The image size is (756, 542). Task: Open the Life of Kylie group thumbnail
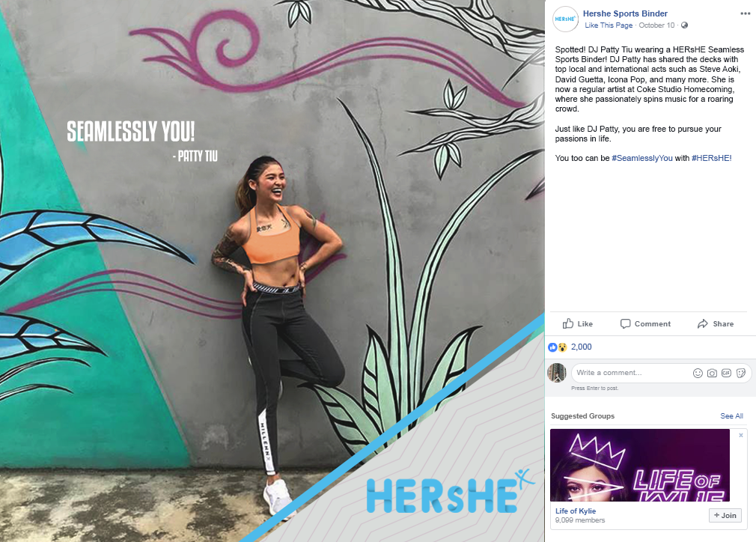(x=640, y=466)
